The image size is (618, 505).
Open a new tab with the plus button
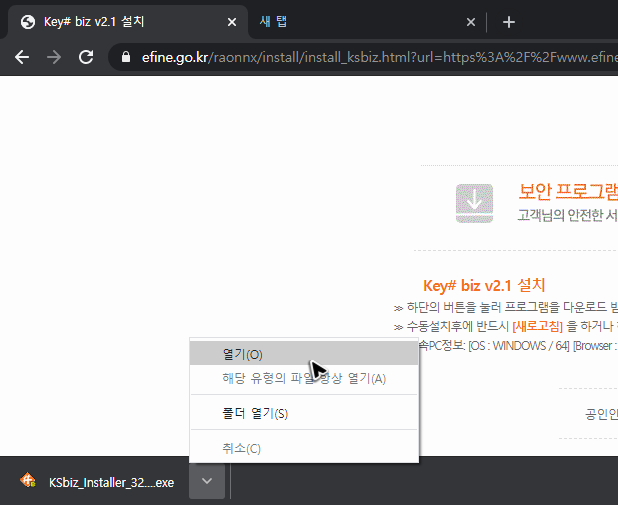pos(509,22)
